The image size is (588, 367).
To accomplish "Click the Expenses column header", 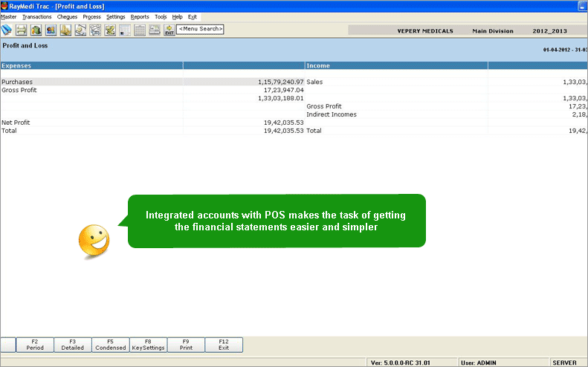I will [x=92, y=65].
